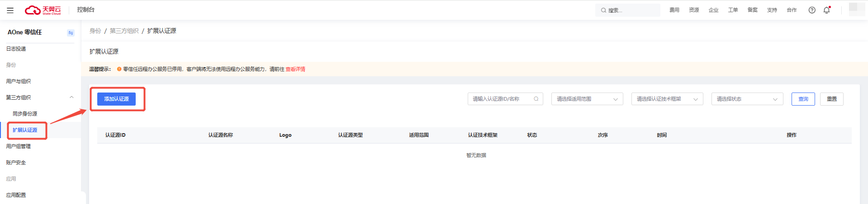868x204 pixels.
Task: Go to 用户与组织 in sidebar
Action: tap(19, 81)
